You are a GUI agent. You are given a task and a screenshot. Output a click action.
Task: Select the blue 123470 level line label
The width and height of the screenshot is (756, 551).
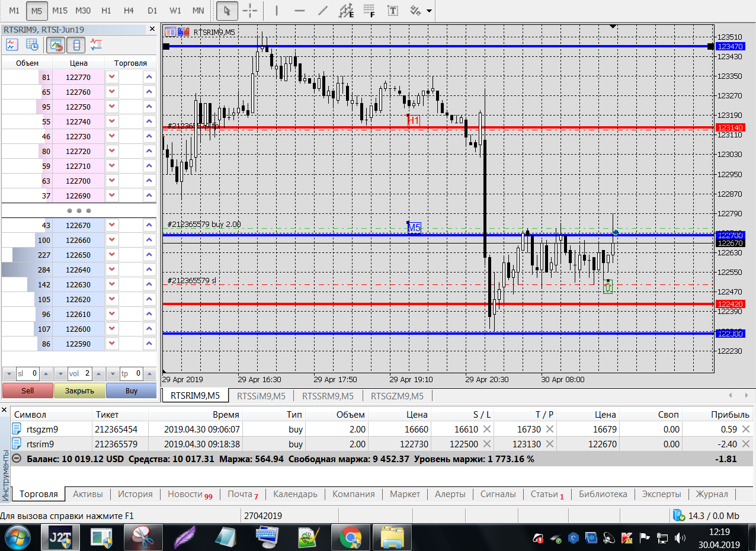coord(730,46)
